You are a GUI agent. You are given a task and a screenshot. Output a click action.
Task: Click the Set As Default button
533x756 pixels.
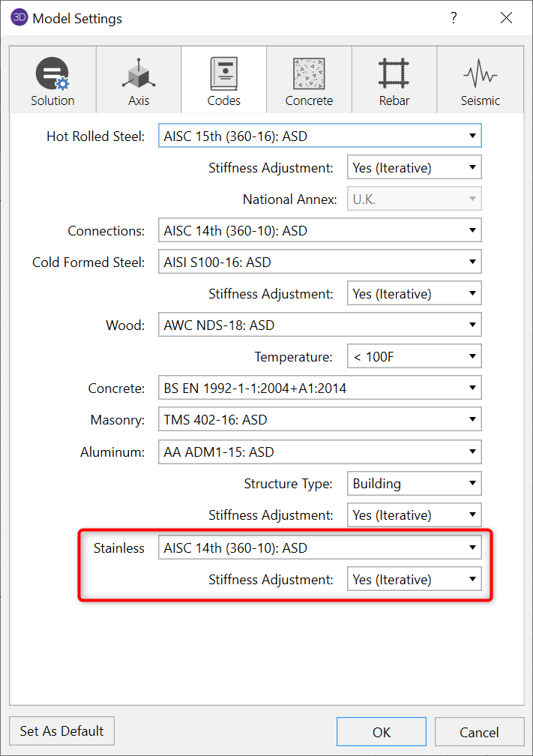[x=62, y=730]
